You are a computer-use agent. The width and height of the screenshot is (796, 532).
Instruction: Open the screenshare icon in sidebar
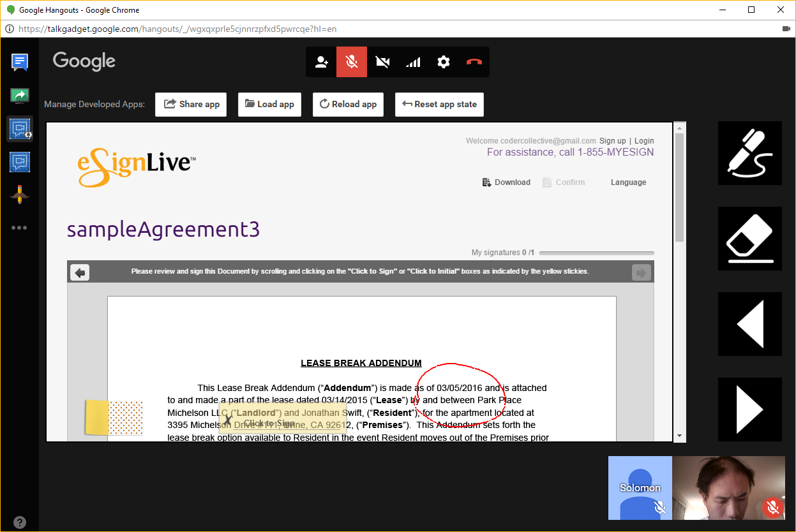20,96
